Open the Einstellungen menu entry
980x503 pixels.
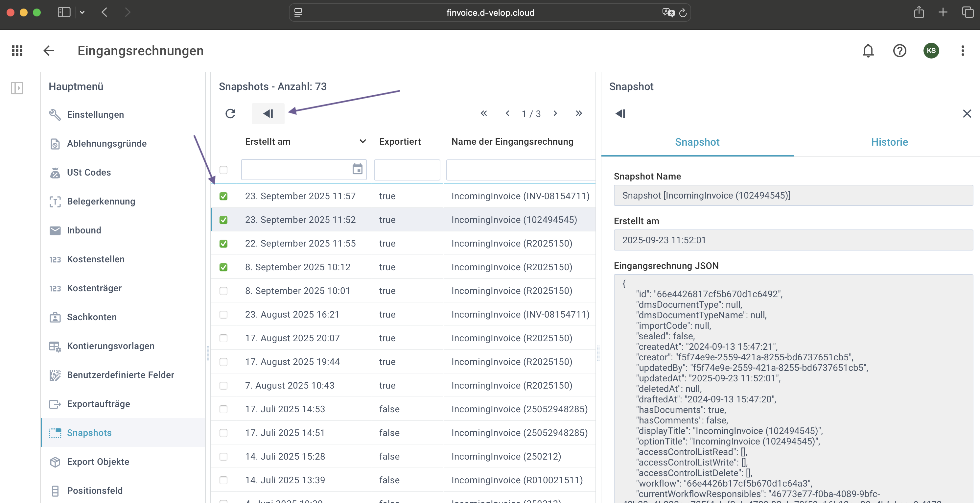95,114
